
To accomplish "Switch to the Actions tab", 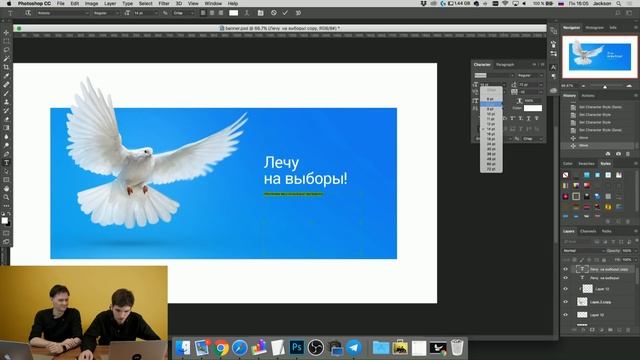I will pyautogui.click(x=588, y=96).
